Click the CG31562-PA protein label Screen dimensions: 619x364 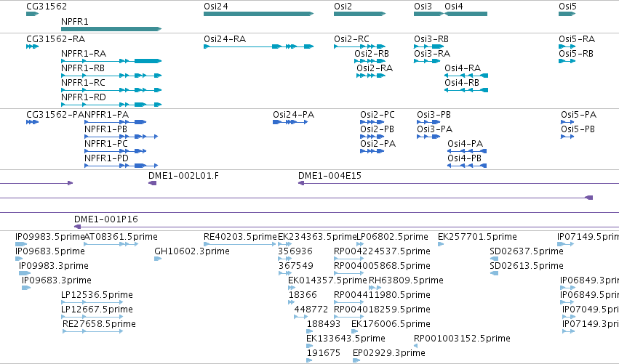coord(55,115)
